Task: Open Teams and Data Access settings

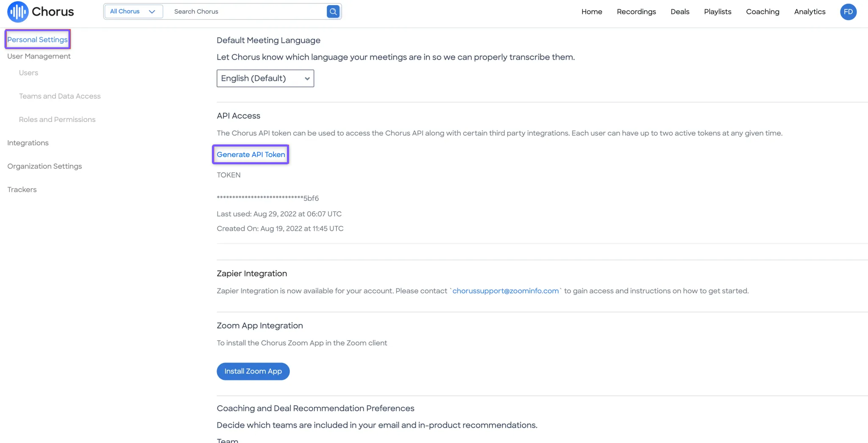Action: click(60, 96)
